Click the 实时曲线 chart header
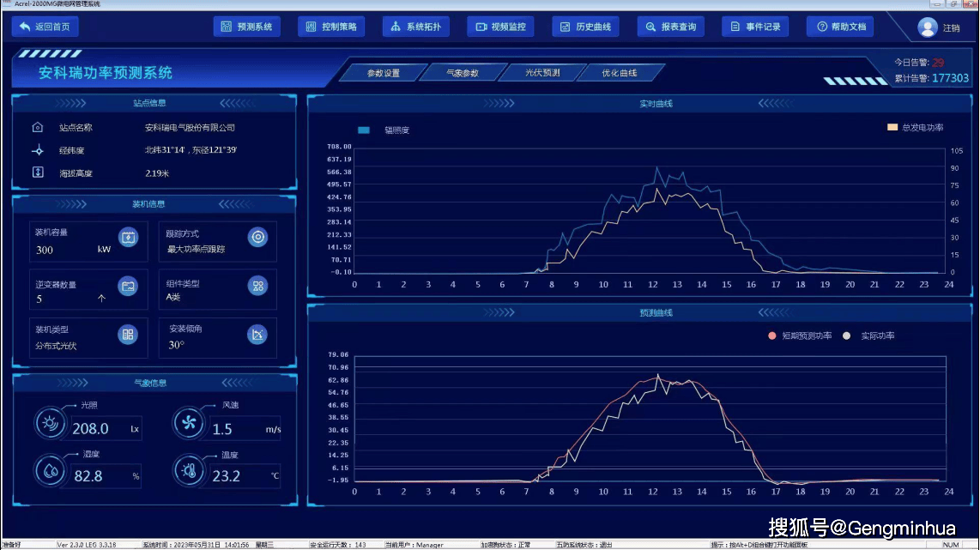The width and height of the screenshot is (980, 550). 656,104
